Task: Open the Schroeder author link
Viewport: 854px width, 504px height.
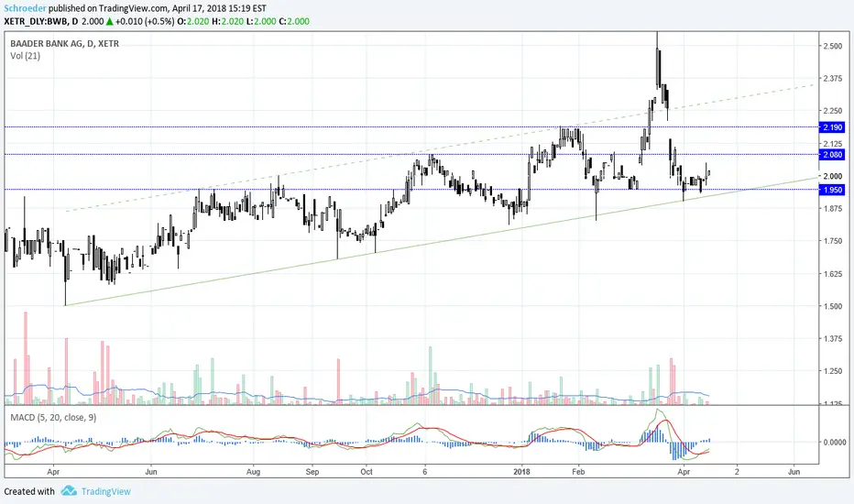Action: click(25, 8)
